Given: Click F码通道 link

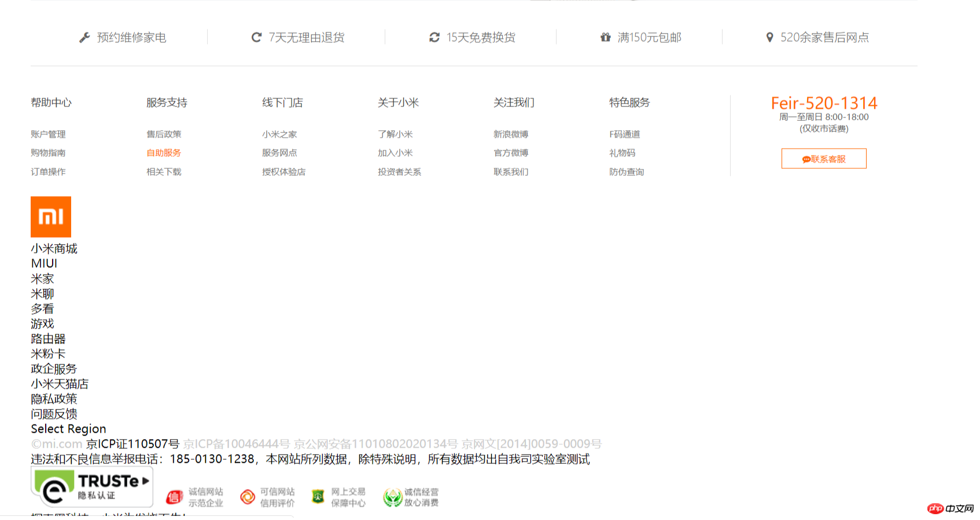Looking at the screenshot, I should pyautogui.click(x=624, y=134).
